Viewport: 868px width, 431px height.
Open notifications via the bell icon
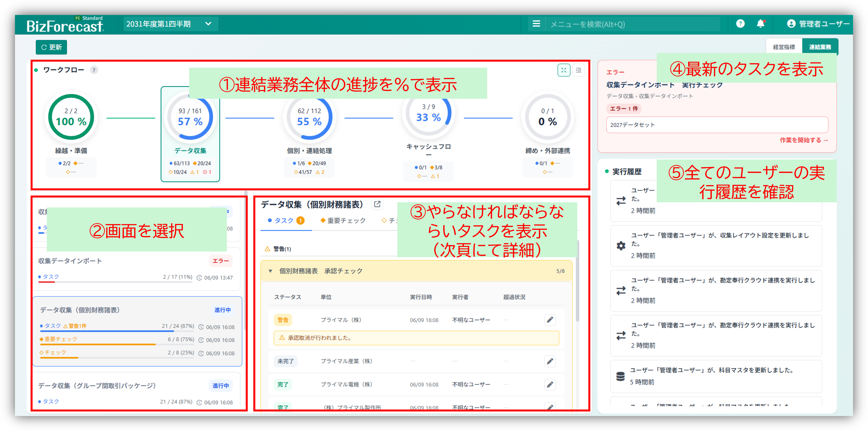click(x=761, y=24)
